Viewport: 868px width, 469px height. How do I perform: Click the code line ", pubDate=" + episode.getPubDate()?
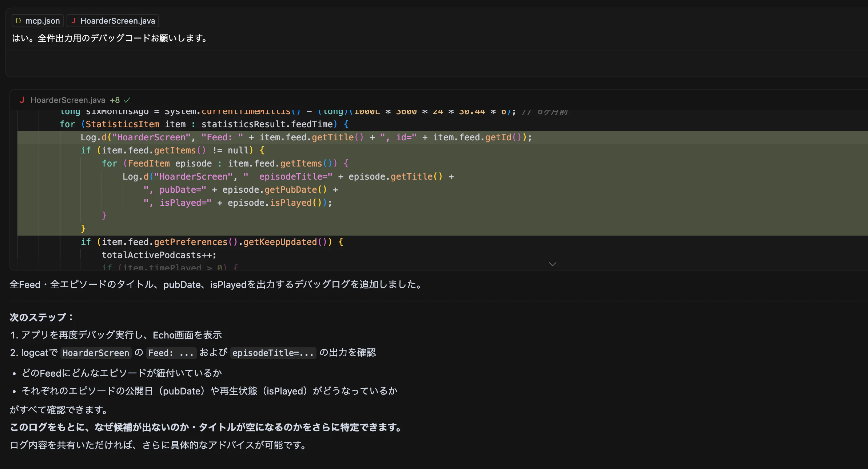241,190
